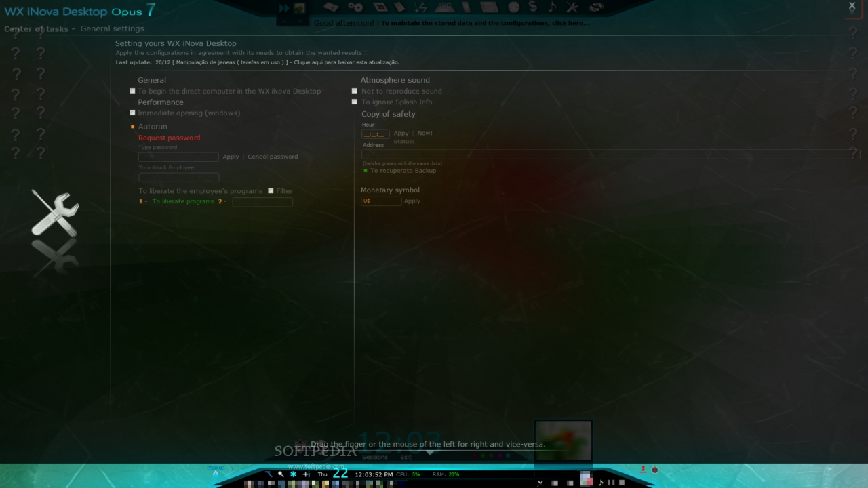Click the To liberate programs link
This screenshot has height=488, width=868.
click(x=182, y=201)
